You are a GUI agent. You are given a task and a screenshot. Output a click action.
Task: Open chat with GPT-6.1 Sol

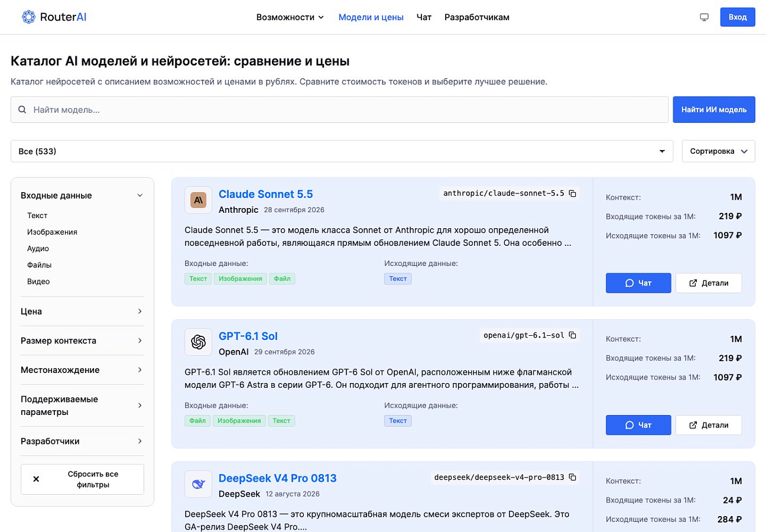(638, 425)
